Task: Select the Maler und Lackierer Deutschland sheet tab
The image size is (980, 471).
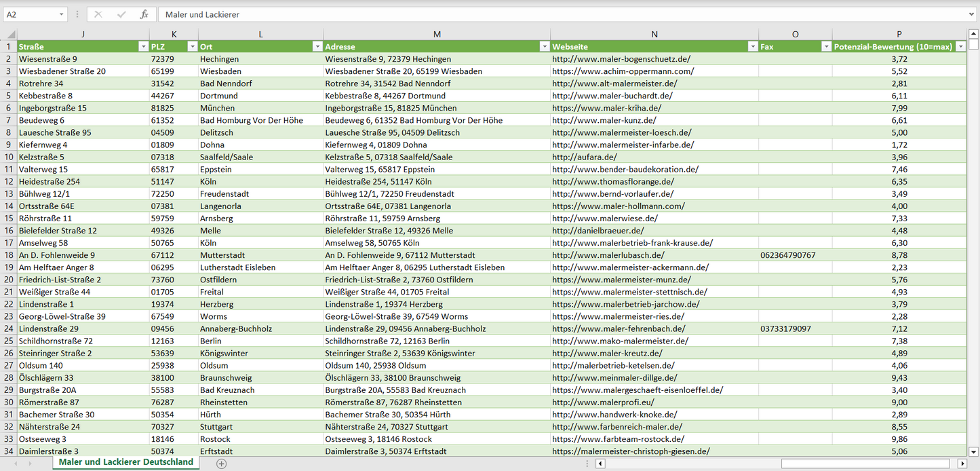Action: point(125,462)
